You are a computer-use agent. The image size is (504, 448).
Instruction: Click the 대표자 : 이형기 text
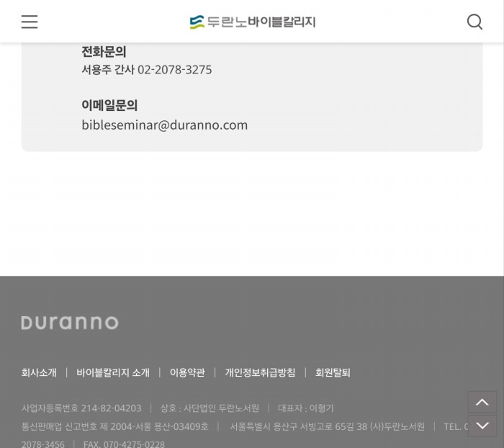[306, 408]
